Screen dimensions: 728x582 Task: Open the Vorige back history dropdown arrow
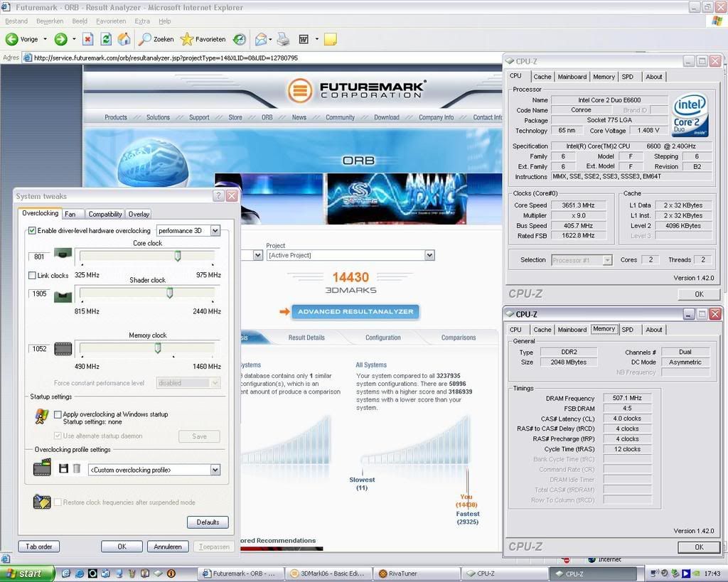(45, 40)
